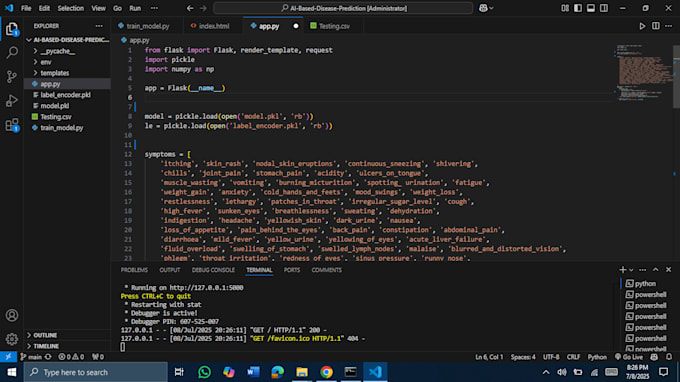Add a new terminal with plus icon

click(623, 270)
